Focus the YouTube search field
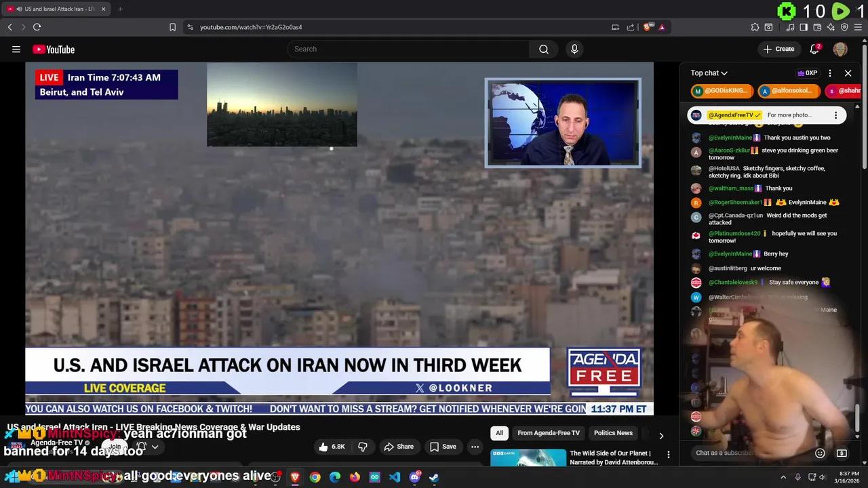The height and width of the screenshot is (488, 868). [x=408, y=49]
